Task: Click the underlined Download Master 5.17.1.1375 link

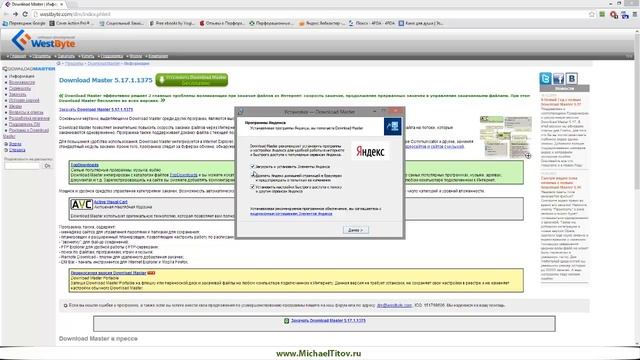Action: pos(96,109)
